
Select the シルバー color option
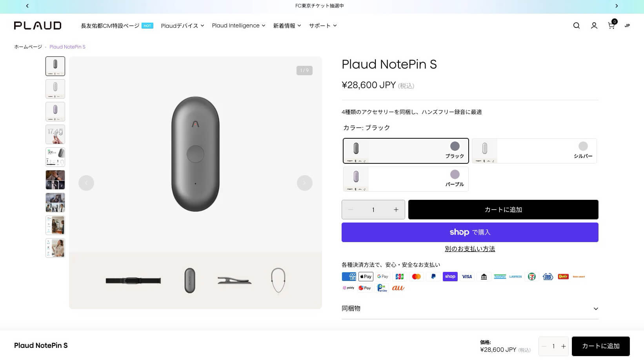[x=534, y=151]
